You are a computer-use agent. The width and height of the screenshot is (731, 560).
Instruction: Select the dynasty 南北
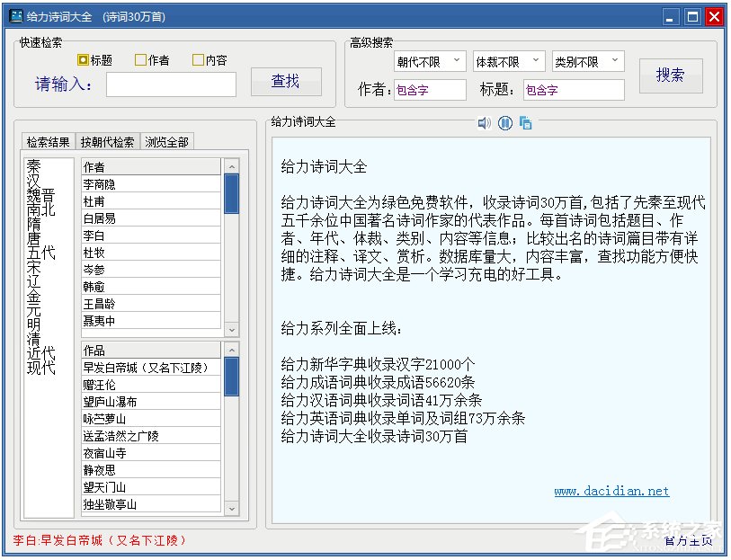(x=41, y=209)
